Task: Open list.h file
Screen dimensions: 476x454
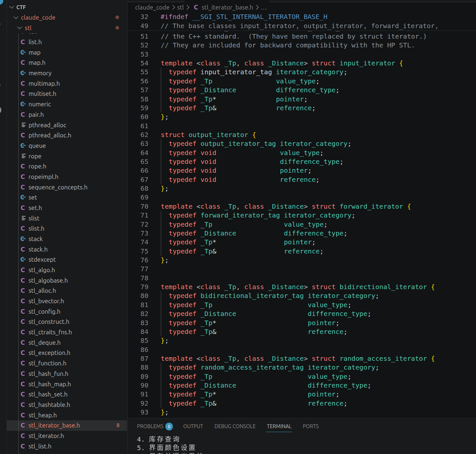Action: [35, 42]
